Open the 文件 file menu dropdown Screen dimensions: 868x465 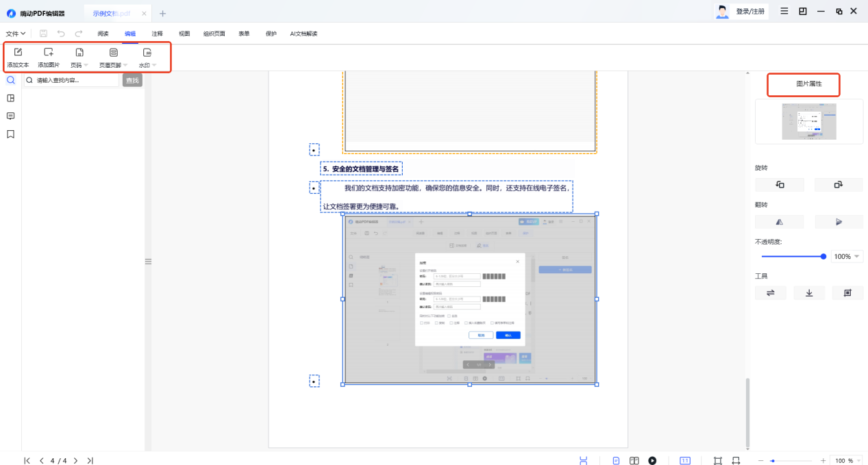[16, 34]
